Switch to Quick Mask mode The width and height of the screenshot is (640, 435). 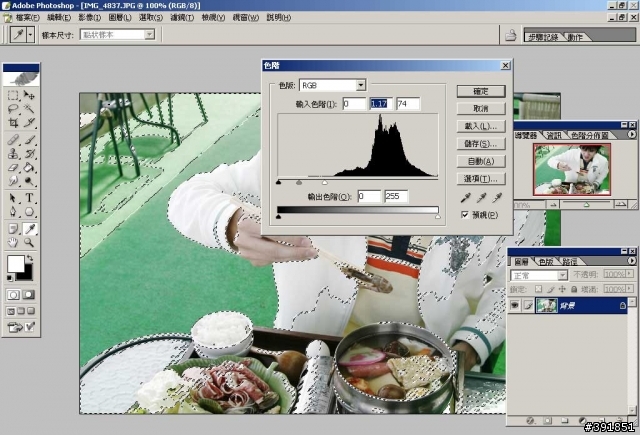28,295
